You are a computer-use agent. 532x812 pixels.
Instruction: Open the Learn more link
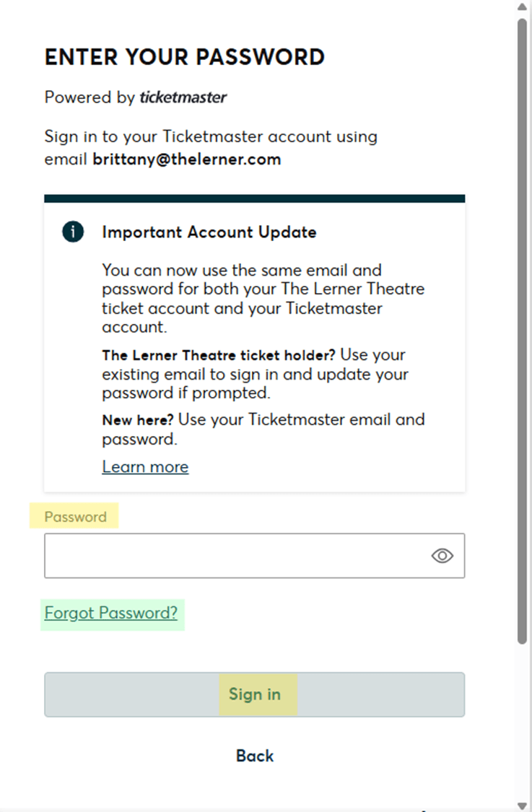tap(145, 466)
